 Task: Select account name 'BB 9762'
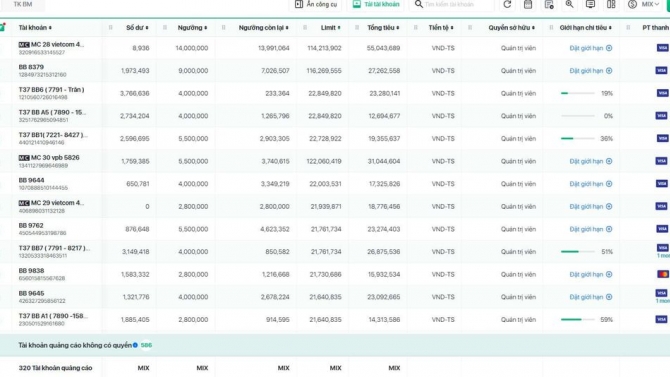tap(31, 226)
